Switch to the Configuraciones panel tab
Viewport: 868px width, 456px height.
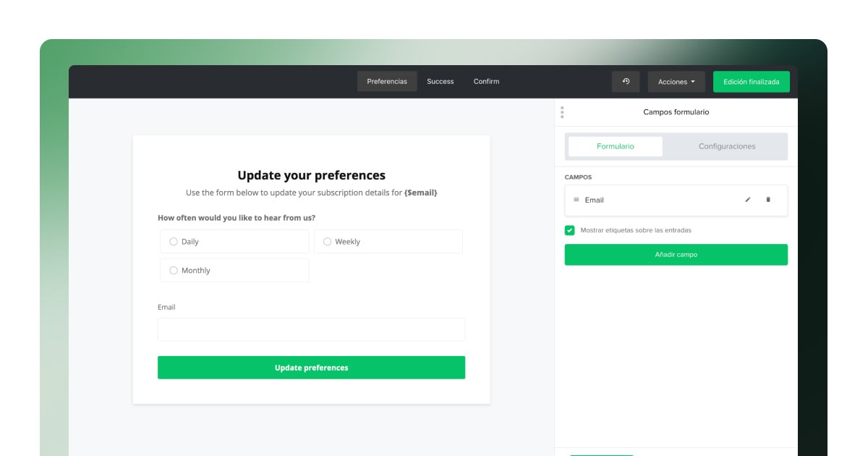tap(726, 146)
